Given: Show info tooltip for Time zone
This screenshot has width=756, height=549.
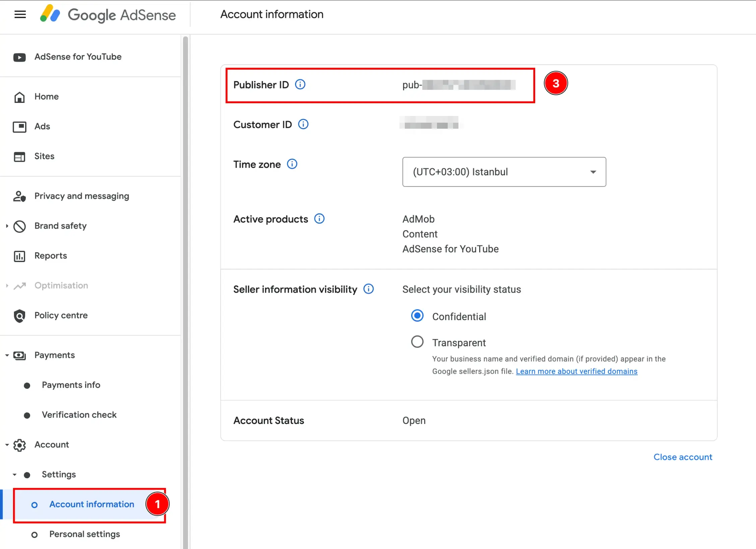Looking at the screenshot, I should (292, 164).
